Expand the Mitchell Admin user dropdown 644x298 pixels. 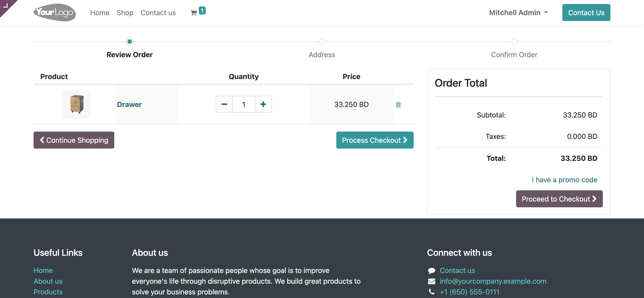[x=519, y=13]
